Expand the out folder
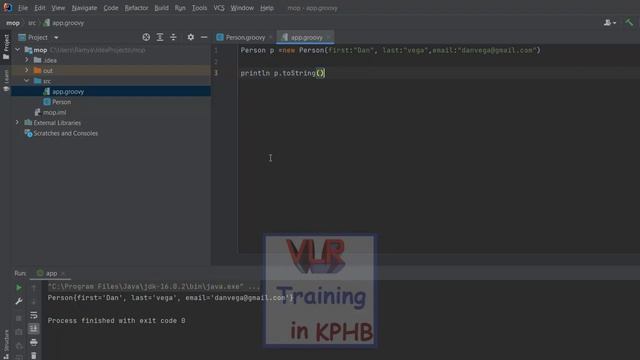 click(x=27, y=70)
